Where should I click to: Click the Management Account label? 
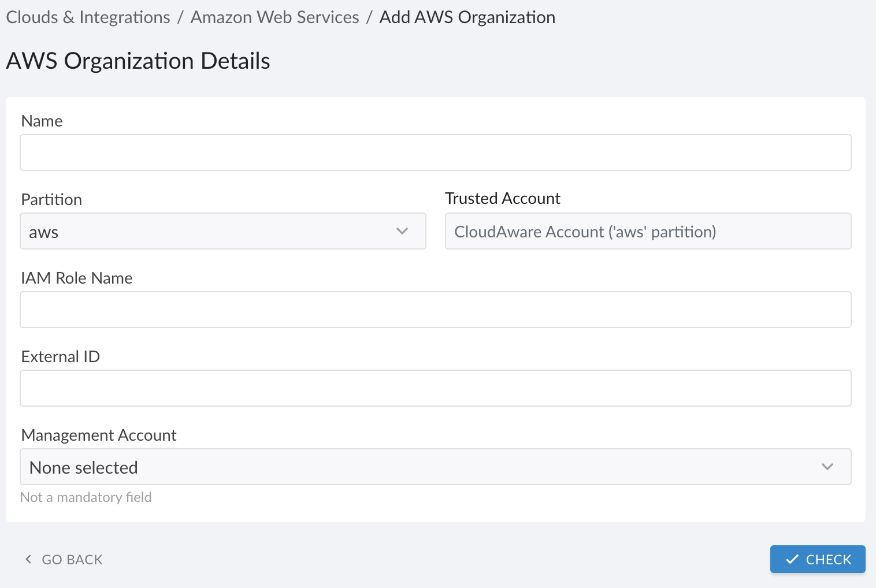point(98,435)
